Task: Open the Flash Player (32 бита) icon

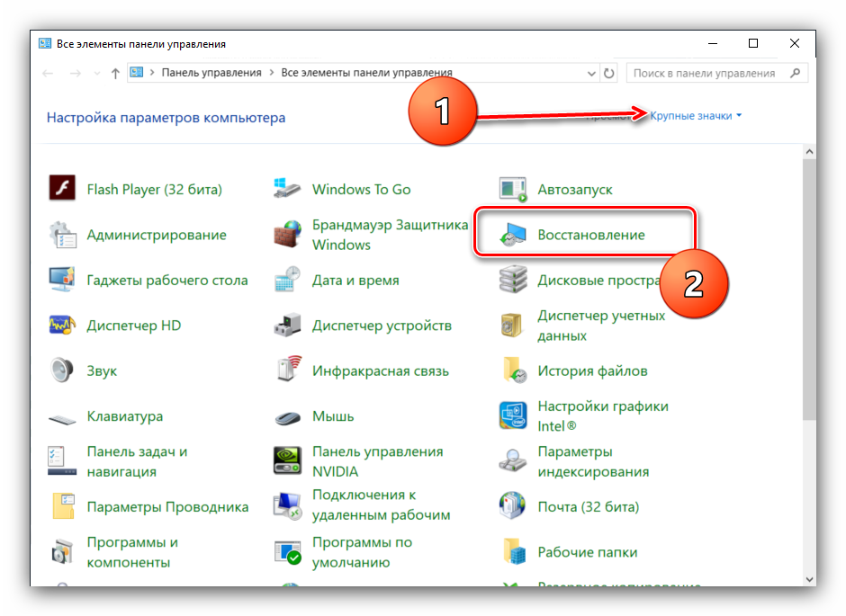Action: pyautogui.click(x=62, y=188)
